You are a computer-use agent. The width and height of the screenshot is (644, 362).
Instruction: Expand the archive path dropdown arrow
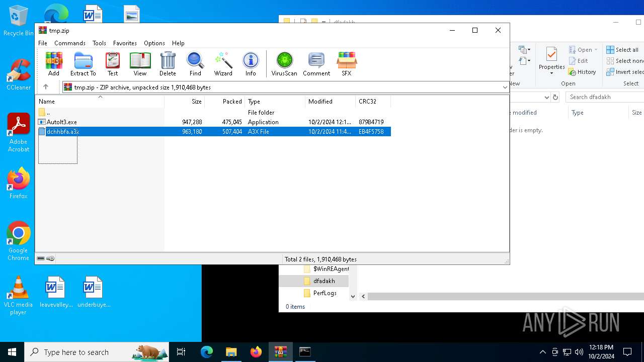505,87
